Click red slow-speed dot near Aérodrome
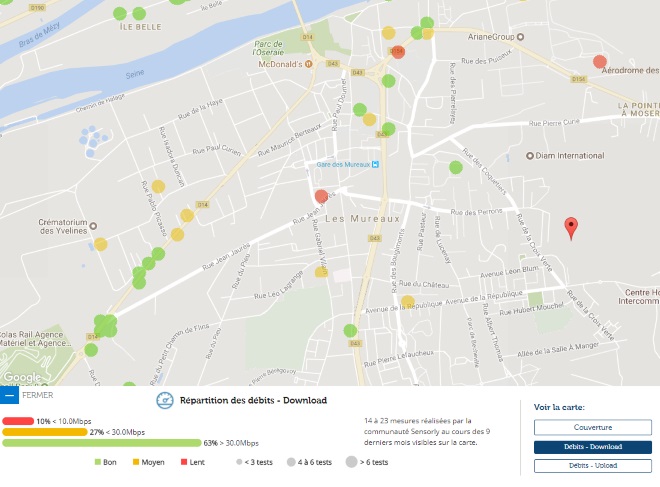Image resolution: width=660 pixels, height=487 pixels. pos(600,62)
